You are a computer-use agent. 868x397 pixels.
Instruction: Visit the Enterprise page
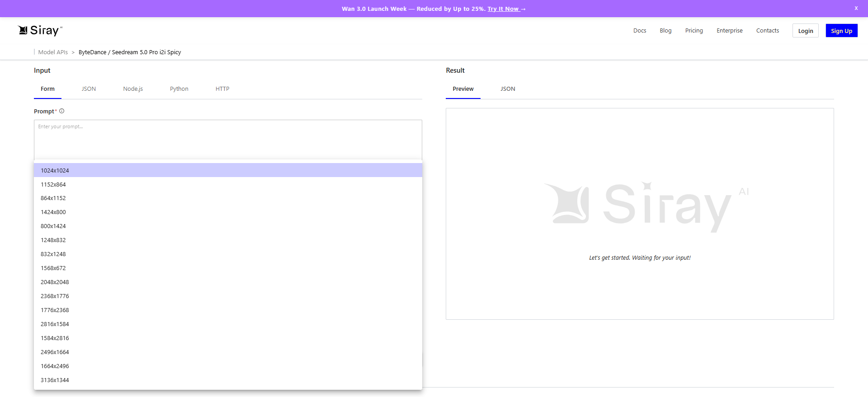pos(730,31)
